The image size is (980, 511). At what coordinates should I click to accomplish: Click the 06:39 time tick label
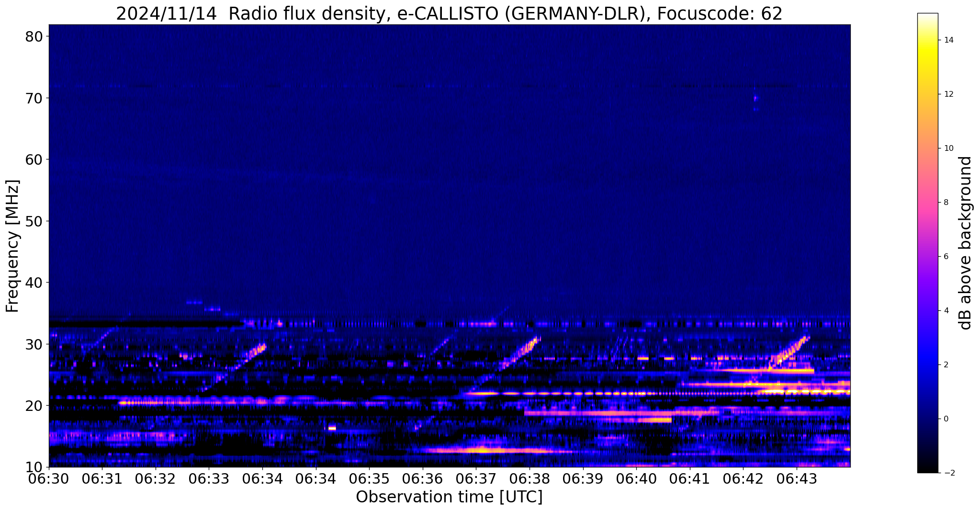coord(583,478)
